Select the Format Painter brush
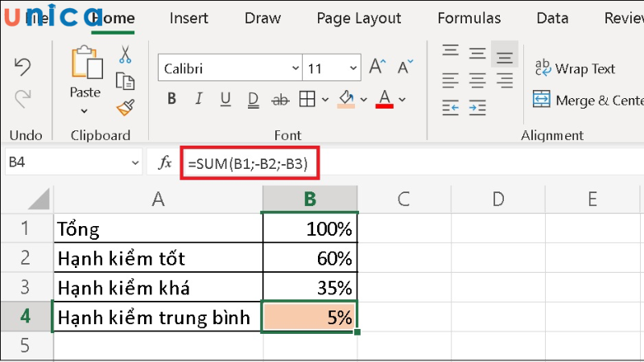Viewport: 644px width, 362px height. (125, 106)
